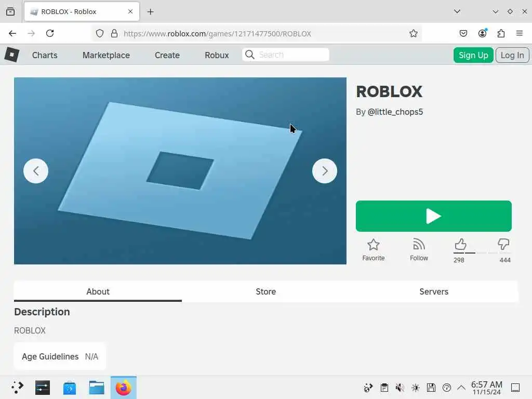532x399 pixels.
Task: Open the tracking protection shield
Action: click(99, 33)
